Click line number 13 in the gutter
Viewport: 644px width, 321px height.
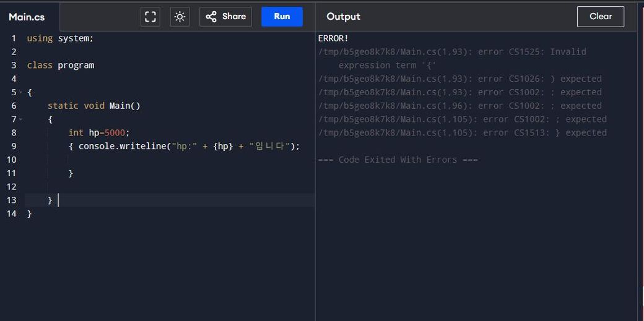coord(12,200)
